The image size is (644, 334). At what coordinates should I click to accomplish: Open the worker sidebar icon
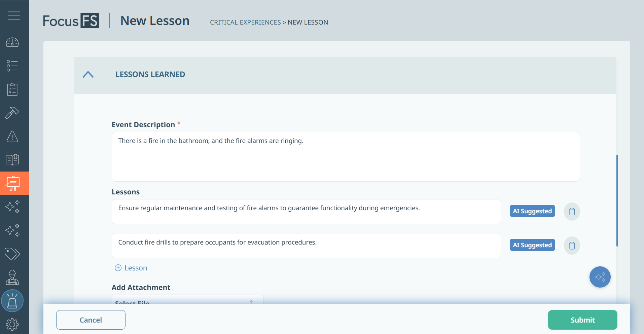click(12, 277)
